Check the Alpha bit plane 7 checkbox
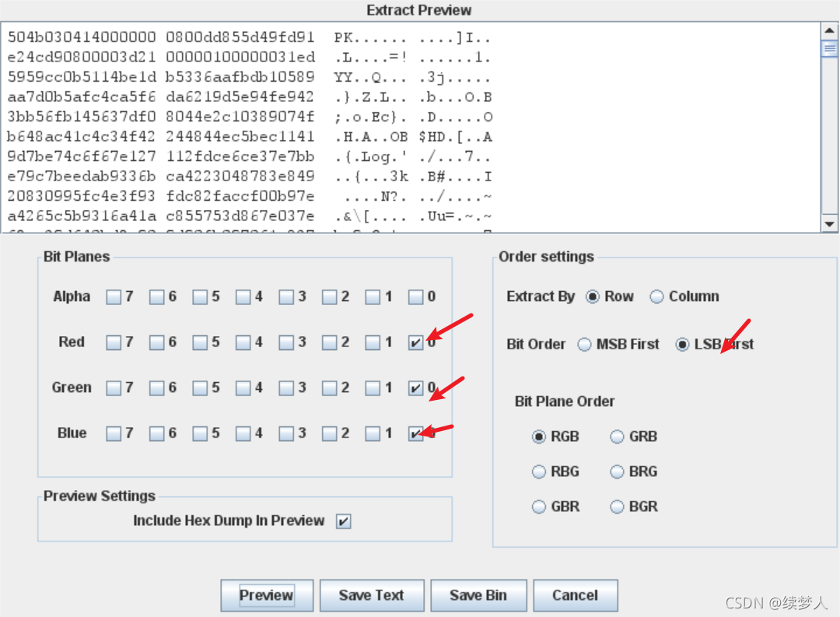The height and width of the screenshot is (617, 840). (x=114, y=297)
